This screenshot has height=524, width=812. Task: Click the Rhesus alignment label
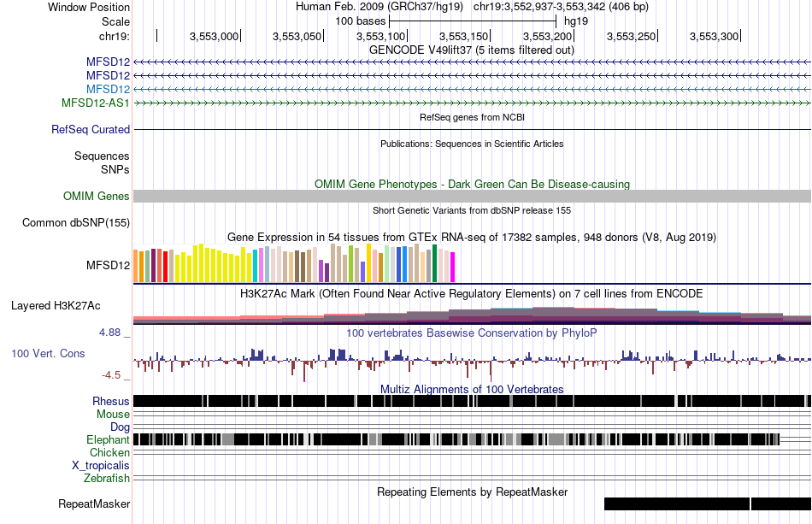pyautogui.click(x=111, y=401)
